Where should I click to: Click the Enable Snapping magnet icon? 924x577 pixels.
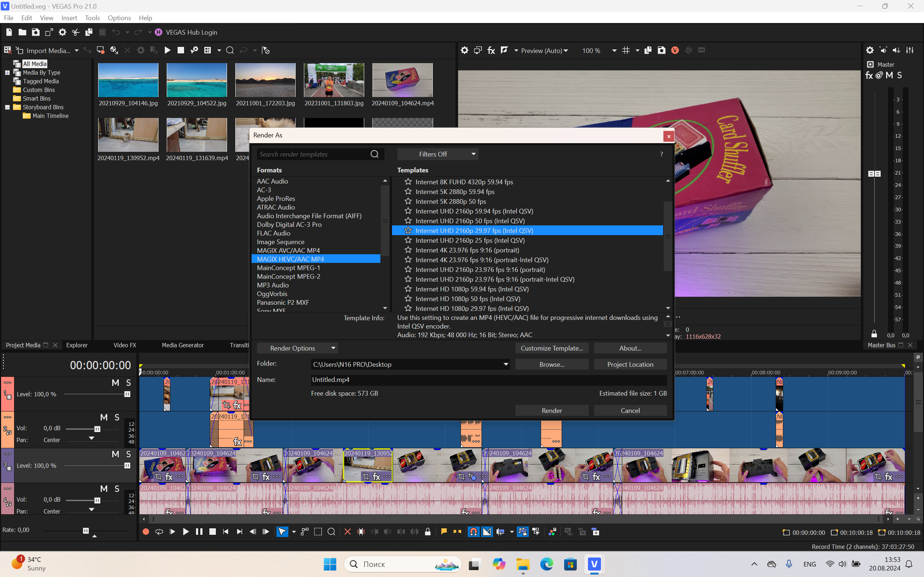pos(473,532)
